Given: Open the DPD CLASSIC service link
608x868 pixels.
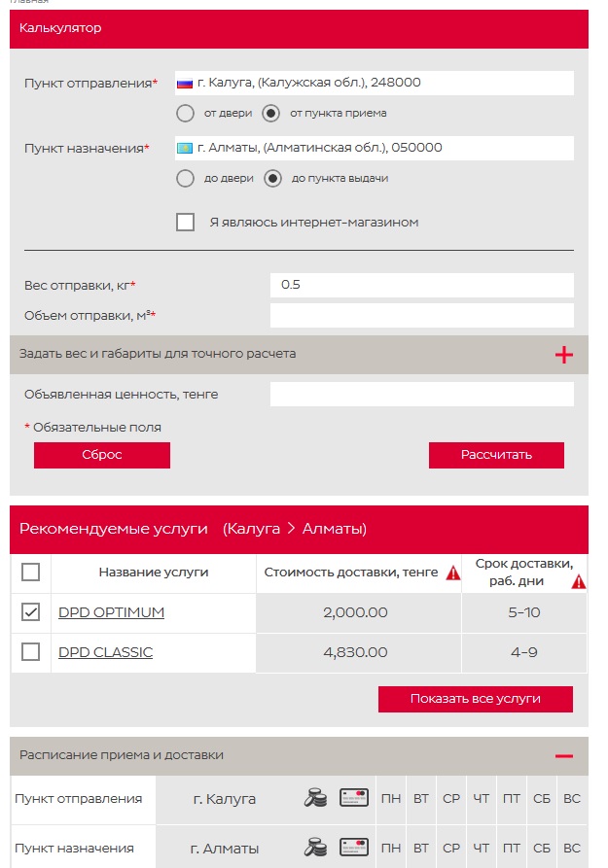Looking at the screenshot, I should click(105, 652).
